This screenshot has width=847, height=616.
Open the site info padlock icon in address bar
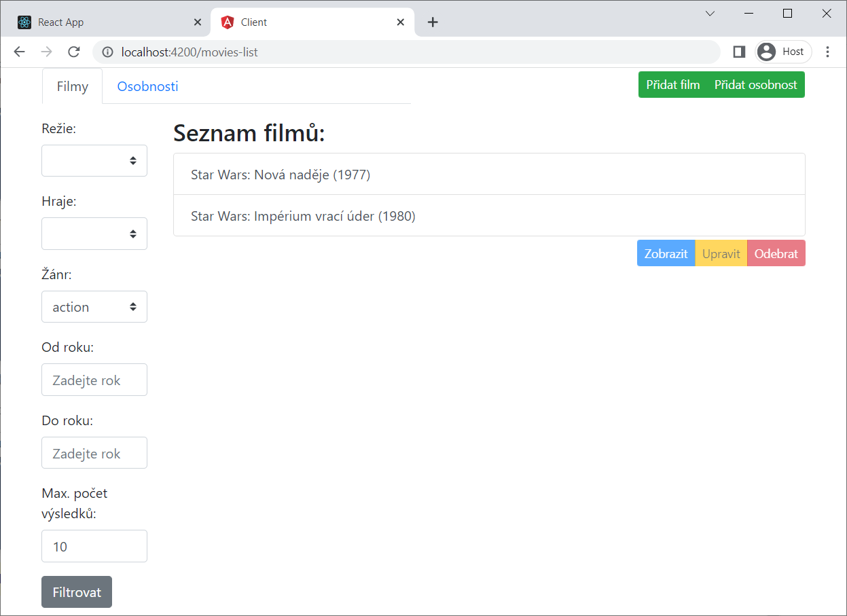107,52
